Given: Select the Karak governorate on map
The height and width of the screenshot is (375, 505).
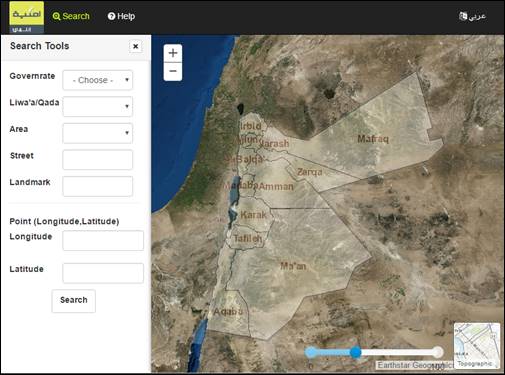Looking at the screenshot, I should [253, 215].
